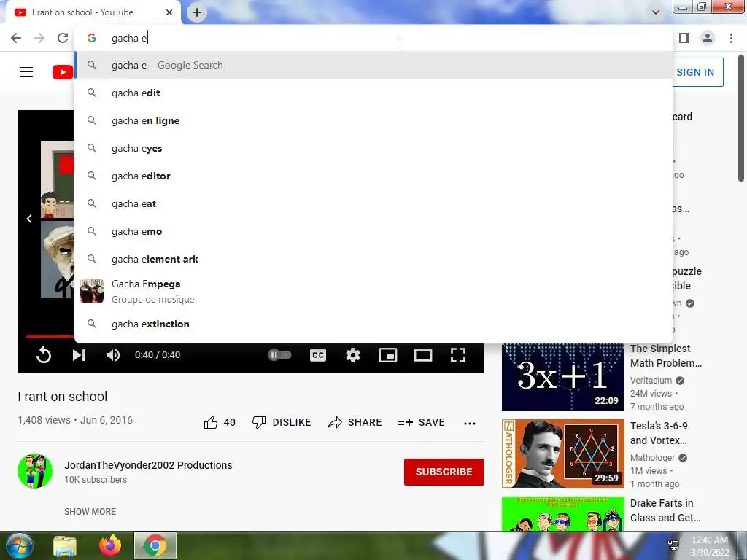
Task: Toggle the autoplay switch in the player
Action: tap(279, 355)
